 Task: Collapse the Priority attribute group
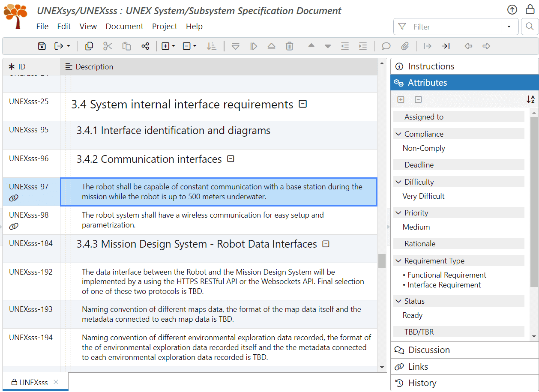pyautogui.click(x=398, y=213)
